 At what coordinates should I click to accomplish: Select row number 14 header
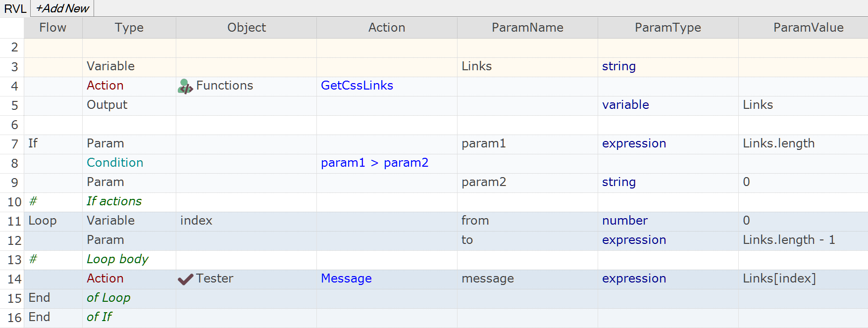(x=14, y=279)
